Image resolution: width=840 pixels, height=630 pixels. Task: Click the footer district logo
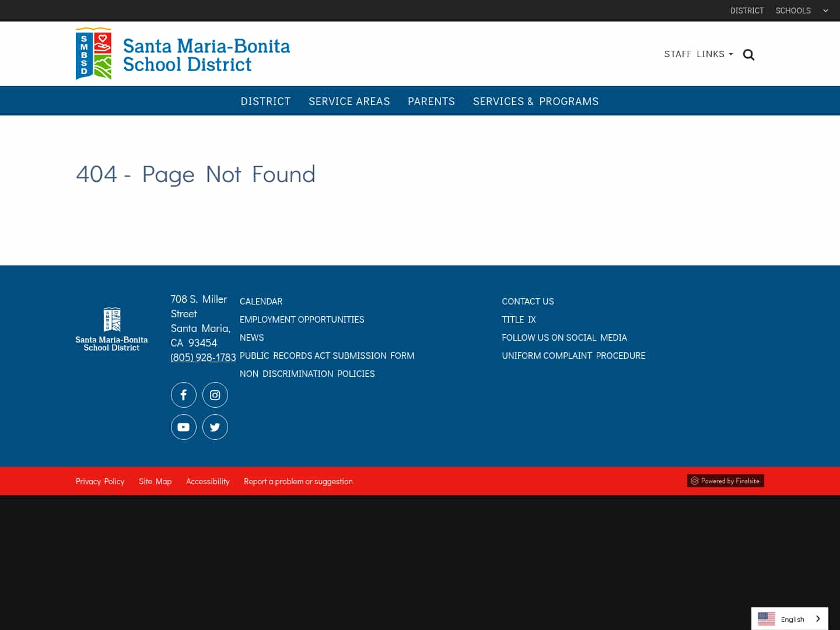point(111,329)
